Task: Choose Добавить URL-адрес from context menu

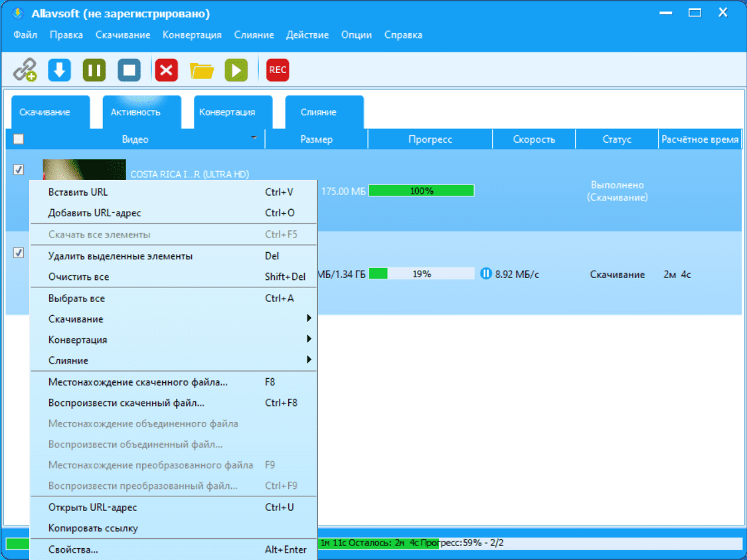Action: click(173, 213)
